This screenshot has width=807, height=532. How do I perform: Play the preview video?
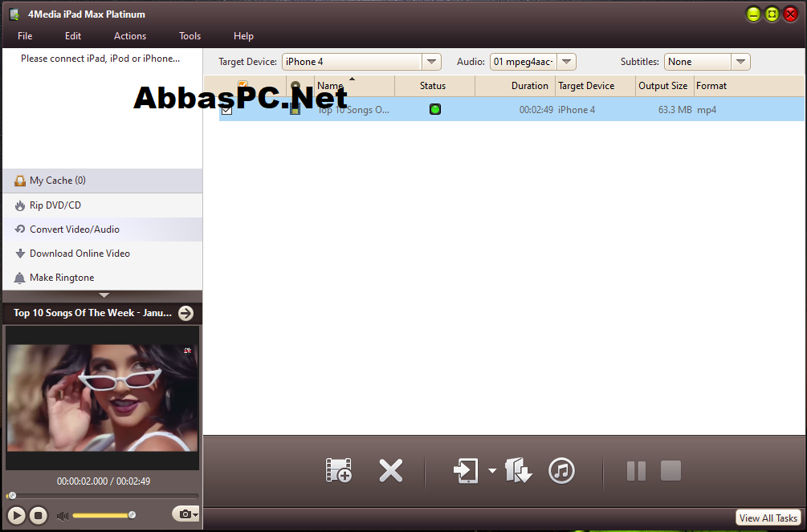pyautogui.click(x=17, y=515)
